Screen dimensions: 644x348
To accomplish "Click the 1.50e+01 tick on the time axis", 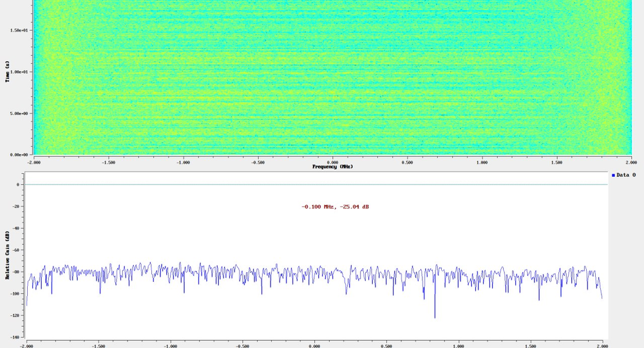I will pos(18,30).
